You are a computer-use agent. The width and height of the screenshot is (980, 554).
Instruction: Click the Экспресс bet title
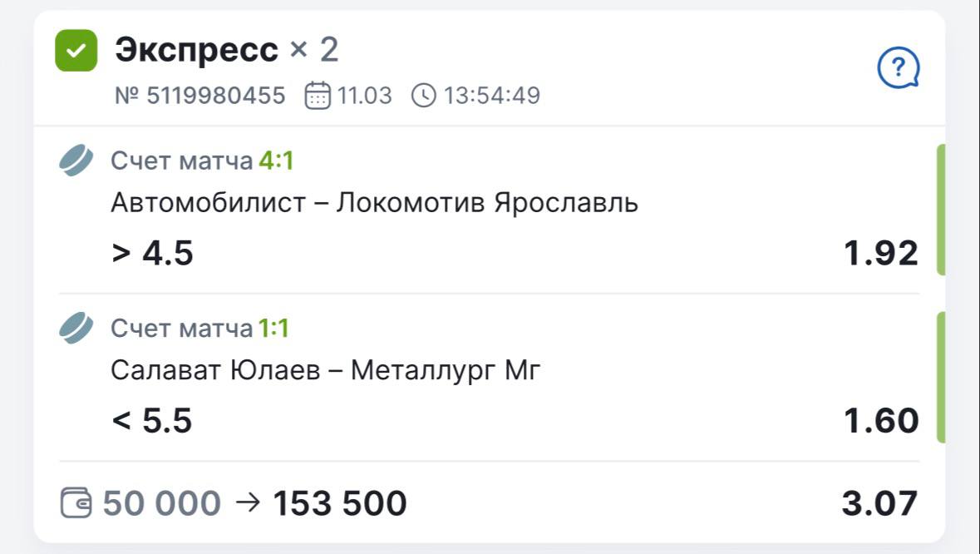pyautogui.click(x=197, y=51)
